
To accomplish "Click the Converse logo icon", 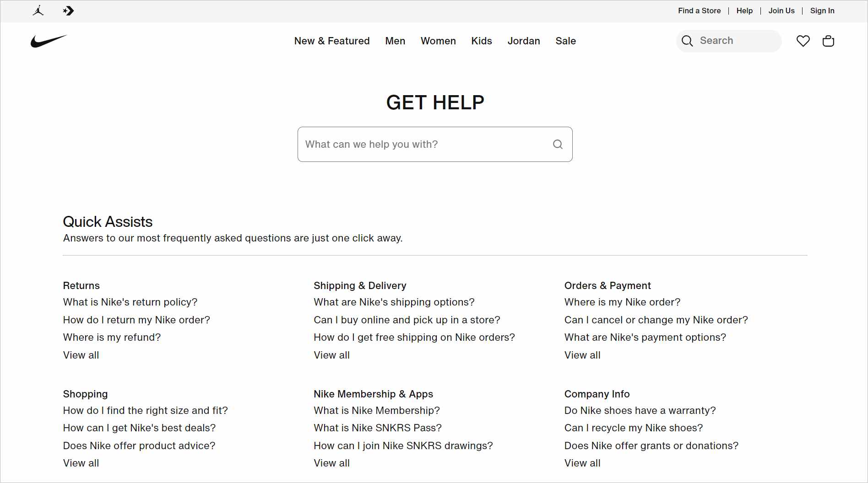I will [x=68, y=11].
